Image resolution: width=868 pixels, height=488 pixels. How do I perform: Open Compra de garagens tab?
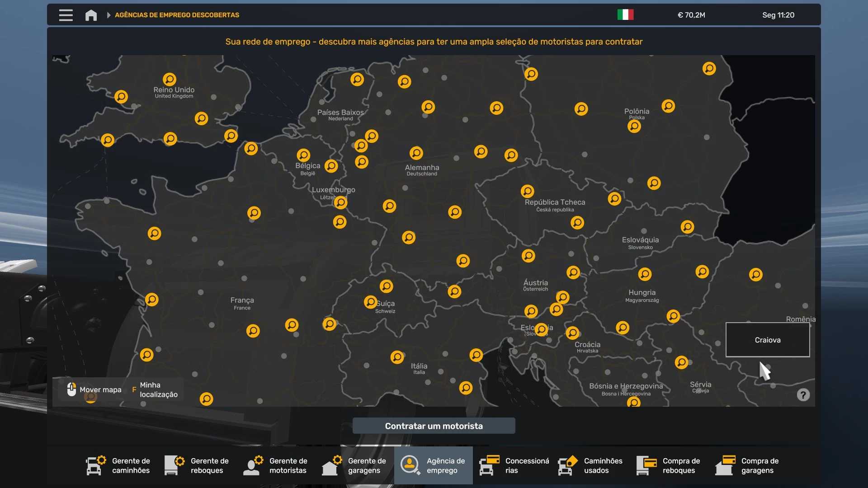click(x=748, y=465)
